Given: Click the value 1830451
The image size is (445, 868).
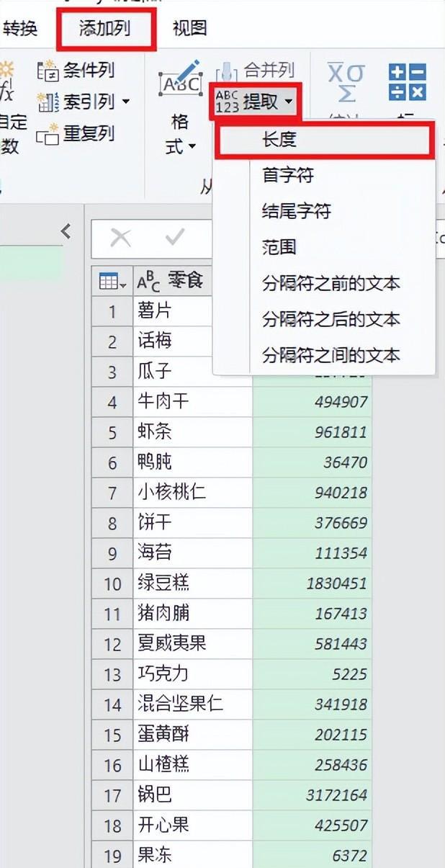Looking at the screenshot, I should tap(337, 583).
